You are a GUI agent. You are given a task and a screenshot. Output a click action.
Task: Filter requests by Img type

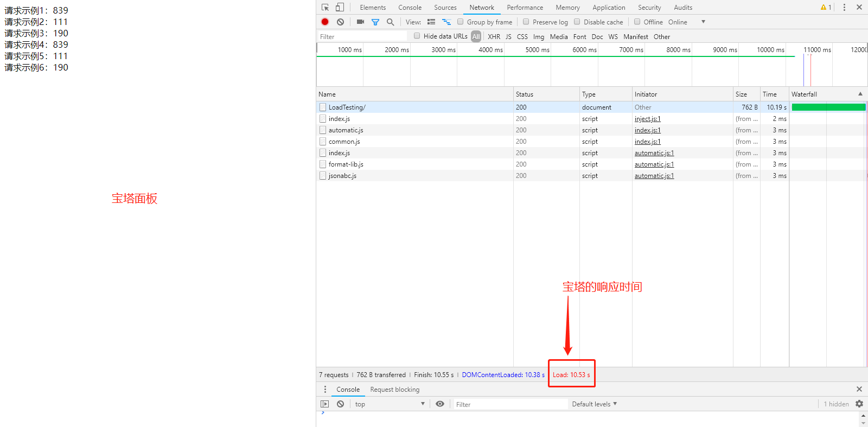tap(538, 37)
